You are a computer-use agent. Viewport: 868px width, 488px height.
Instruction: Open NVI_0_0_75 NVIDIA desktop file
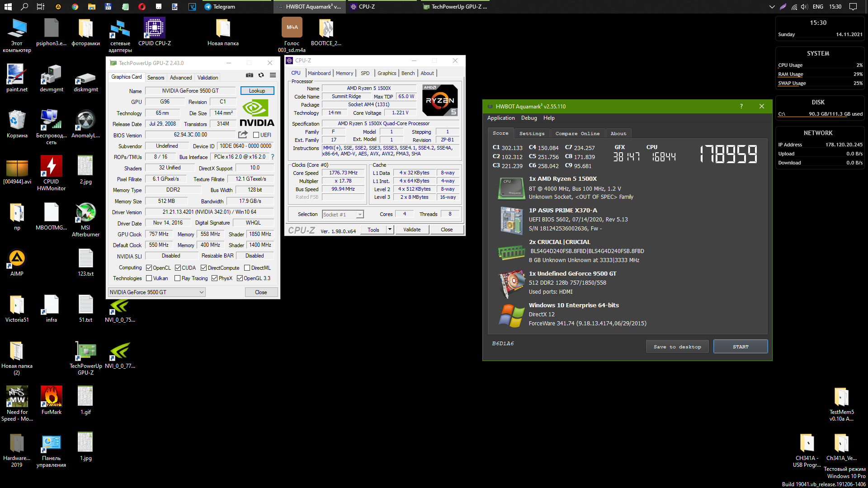120,310
